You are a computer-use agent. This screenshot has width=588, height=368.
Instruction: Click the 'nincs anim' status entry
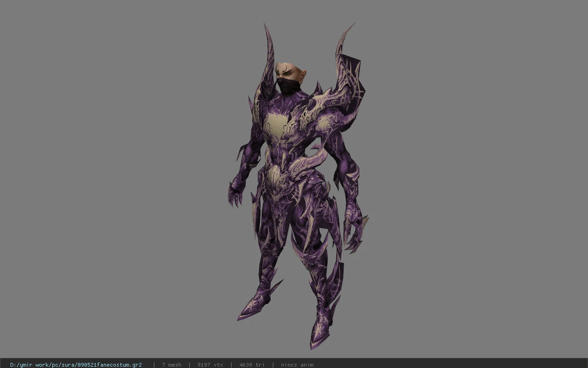point(297,365)
